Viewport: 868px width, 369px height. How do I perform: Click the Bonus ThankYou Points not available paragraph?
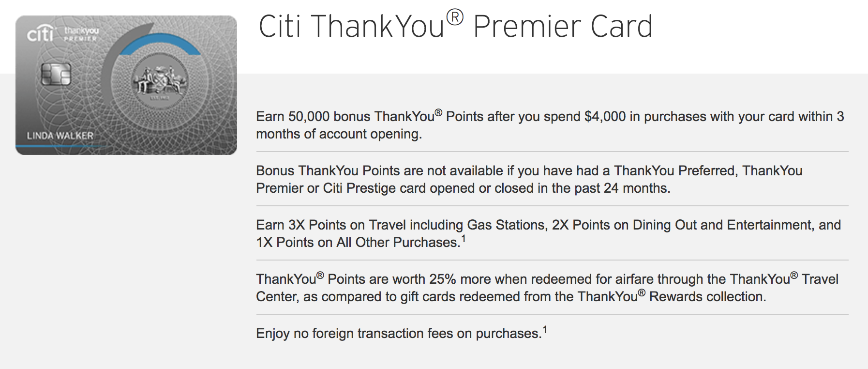(529, 179)
